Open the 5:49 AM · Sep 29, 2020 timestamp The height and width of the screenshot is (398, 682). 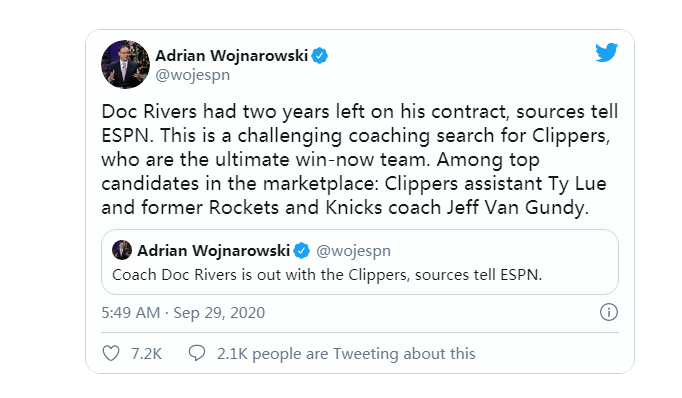[x=183, y=313]
